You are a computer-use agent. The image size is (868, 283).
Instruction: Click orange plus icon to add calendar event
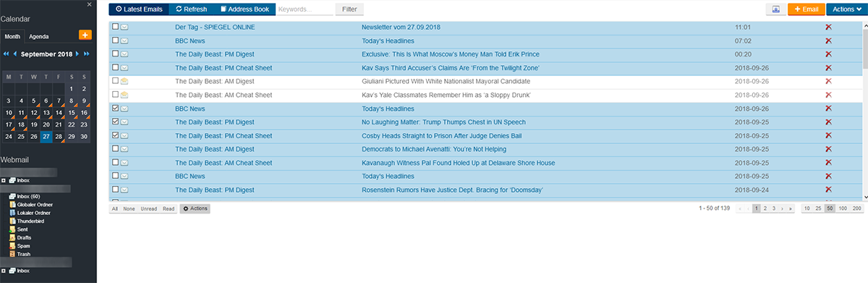85,35
